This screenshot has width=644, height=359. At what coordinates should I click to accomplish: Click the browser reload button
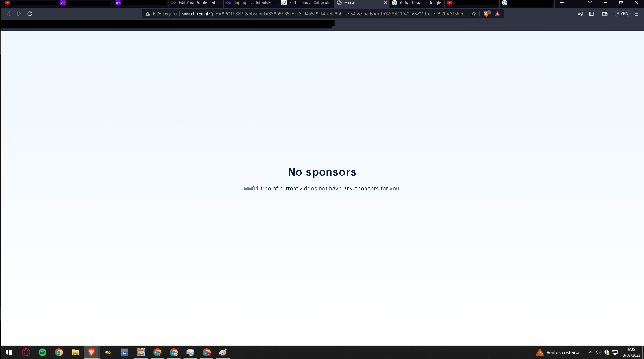(x=30, y=14)
